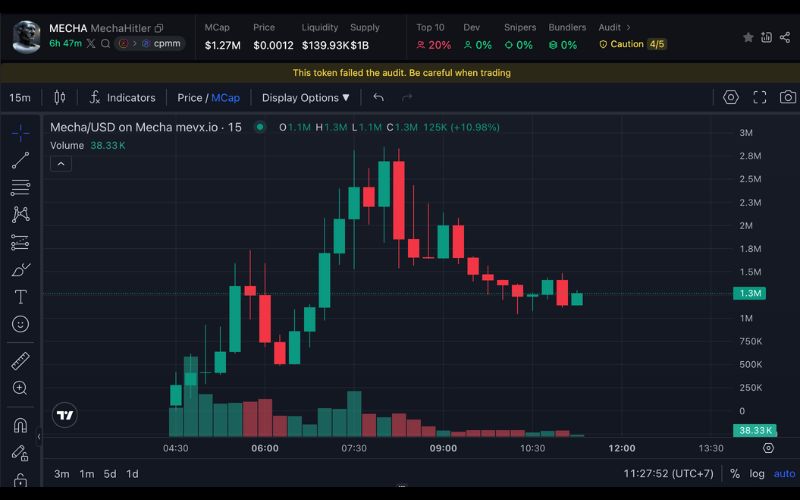Select the XABCD pattern tool
This screenshot has width=800, height=500.
click(20, 214)
